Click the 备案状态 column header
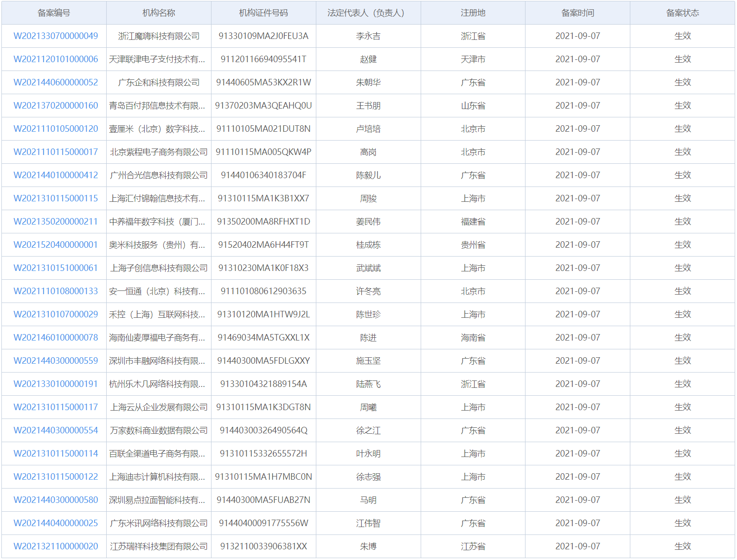This screenshot has width=737, height=560. tap(682, 13)
